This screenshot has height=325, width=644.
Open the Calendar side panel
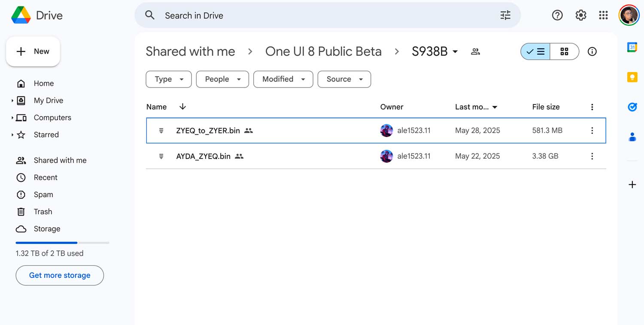pos(632,48)
